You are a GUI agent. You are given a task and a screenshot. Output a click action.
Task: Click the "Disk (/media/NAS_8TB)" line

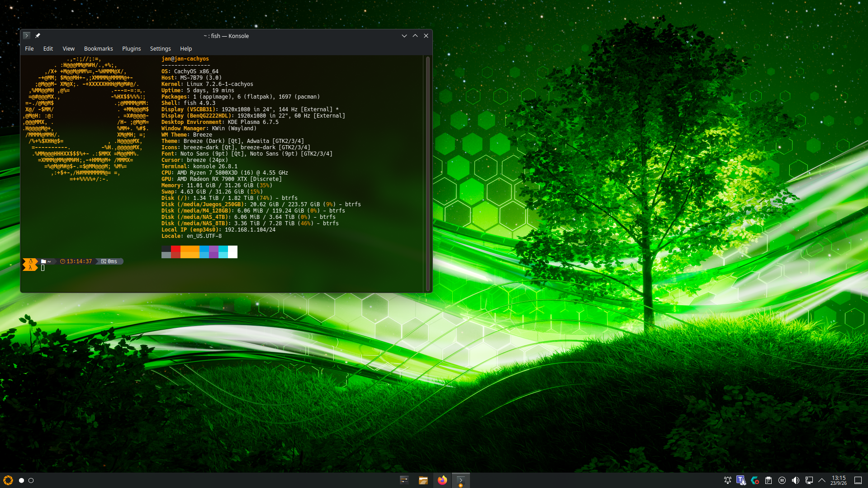(x=250, y=223)
